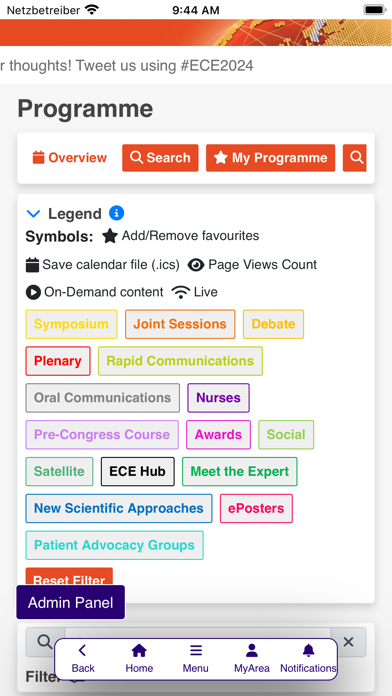Screen dimensions: 392x696
Task: Click the blue Legend info icon
Action: click(x=116, y=213)
